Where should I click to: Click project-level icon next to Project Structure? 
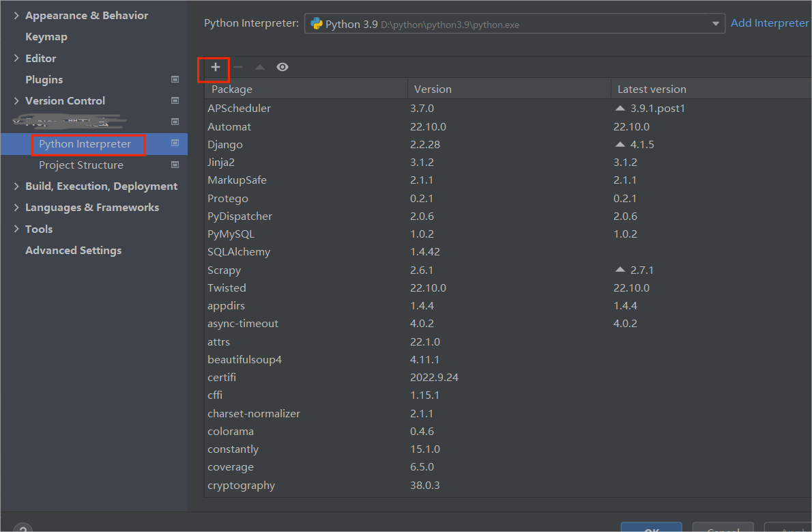(175, 165)
